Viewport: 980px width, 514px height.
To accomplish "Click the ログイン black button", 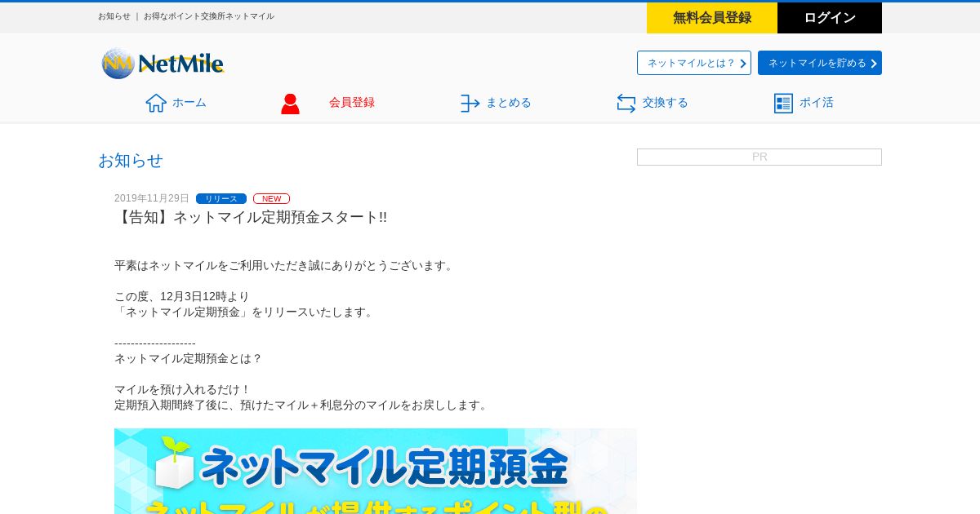I will (x=830, y=18).
